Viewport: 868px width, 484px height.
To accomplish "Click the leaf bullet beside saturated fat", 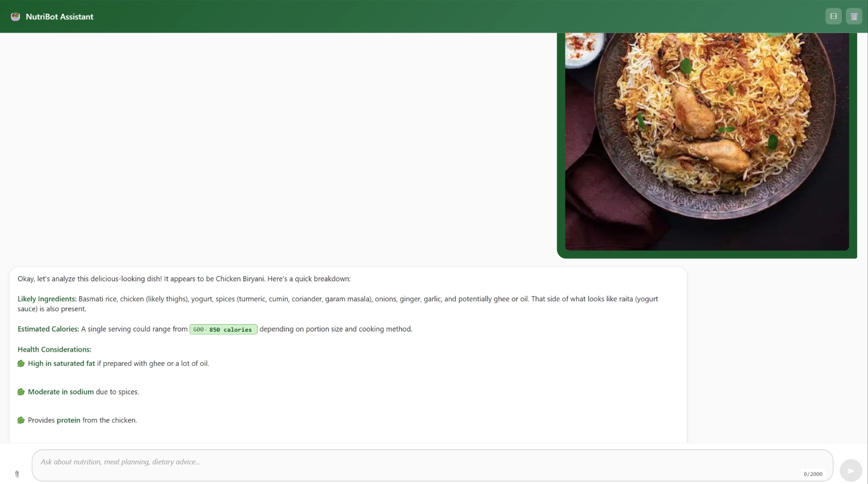I will click(x=21, y=364).
